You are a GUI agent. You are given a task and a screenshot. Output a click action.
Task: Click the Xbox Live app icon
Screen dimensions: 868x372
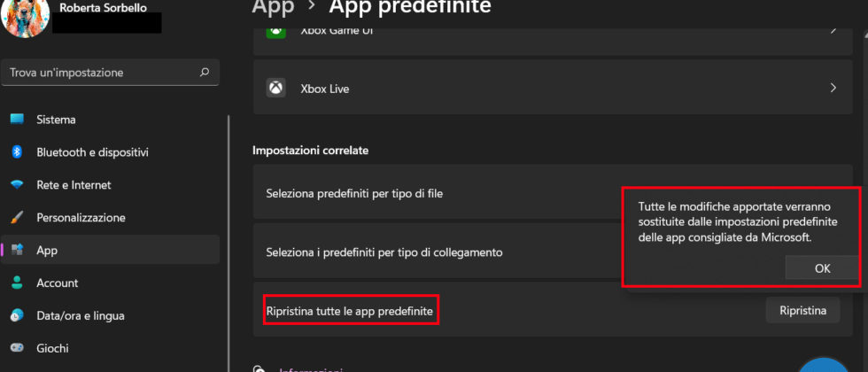click(275, 88)
